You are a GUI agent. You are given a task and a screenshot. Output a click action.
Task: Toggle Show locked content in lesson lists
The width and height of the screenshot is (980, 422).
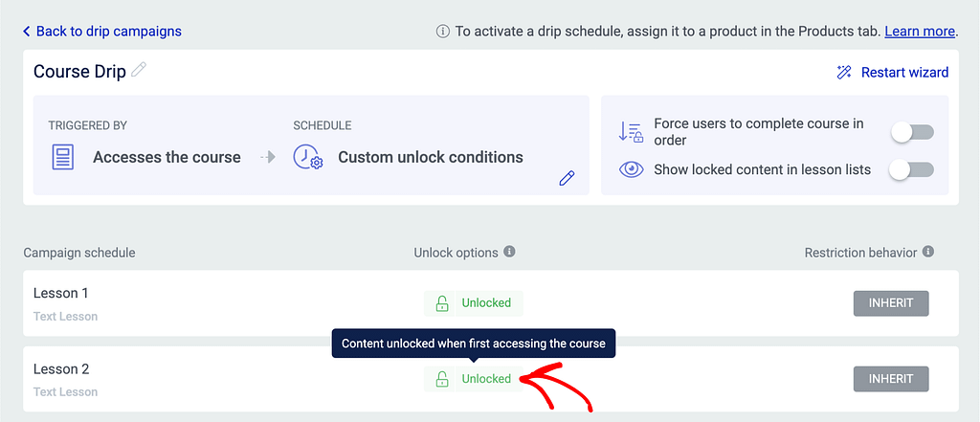(911, 170)
